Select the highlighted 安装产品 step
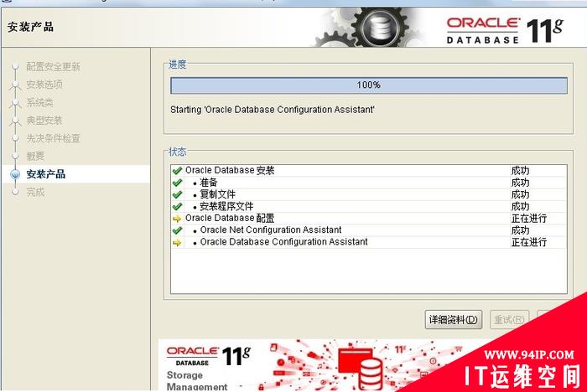587x392 pixels. click(45, 174)
